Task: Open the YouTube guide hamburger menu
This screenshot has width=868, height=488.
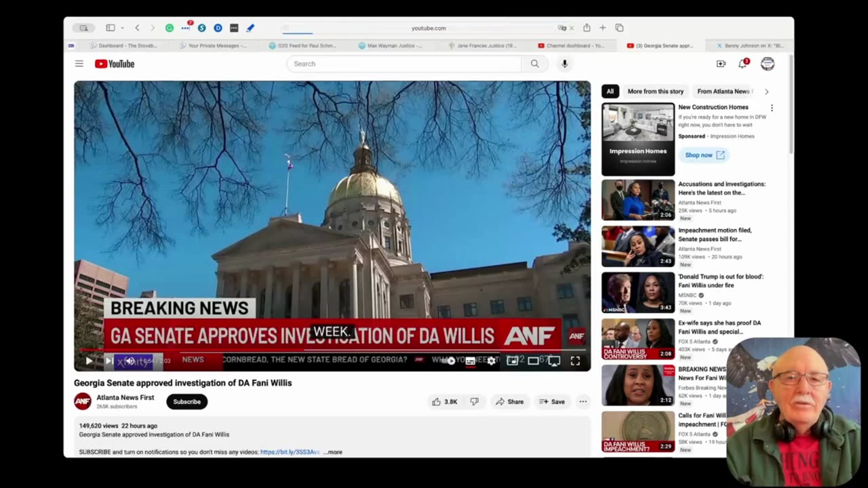Action: tap(79, 64)
